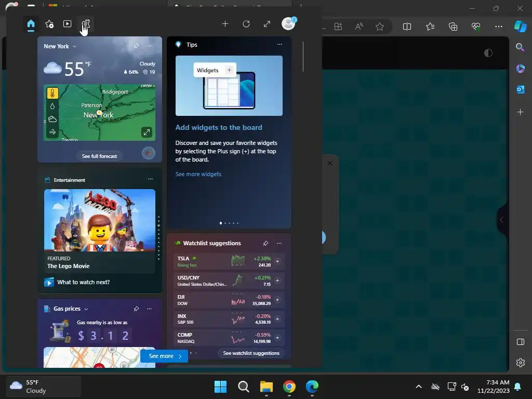The width and height of the screenshot is (532, 399).
Task: Click See watchlist suggestions button
Action: coord(251,353)
